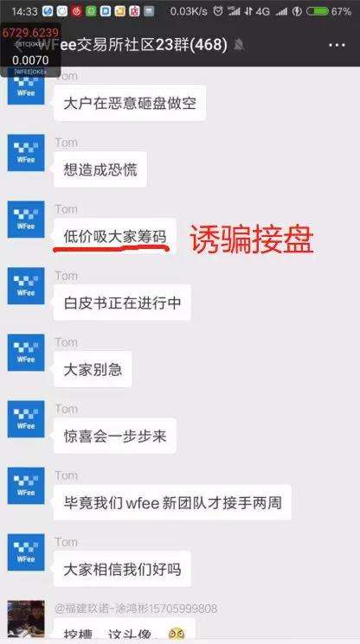Open WFee avatar beside '大家相信我们好吗'
The image size is (360, 644).
coord(26,552)
